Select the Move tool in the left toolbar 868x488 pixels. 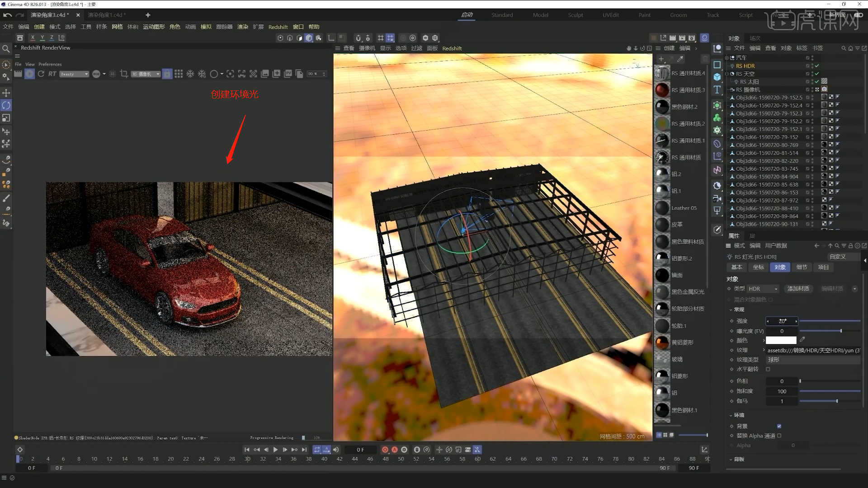(6, 93)
